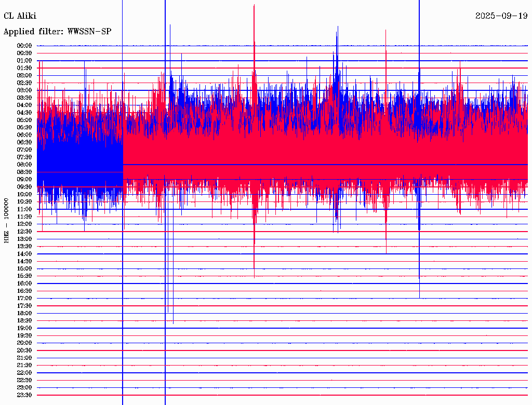Click the 21:00 time label
The image size is (532, 405).
coord(24,358)
